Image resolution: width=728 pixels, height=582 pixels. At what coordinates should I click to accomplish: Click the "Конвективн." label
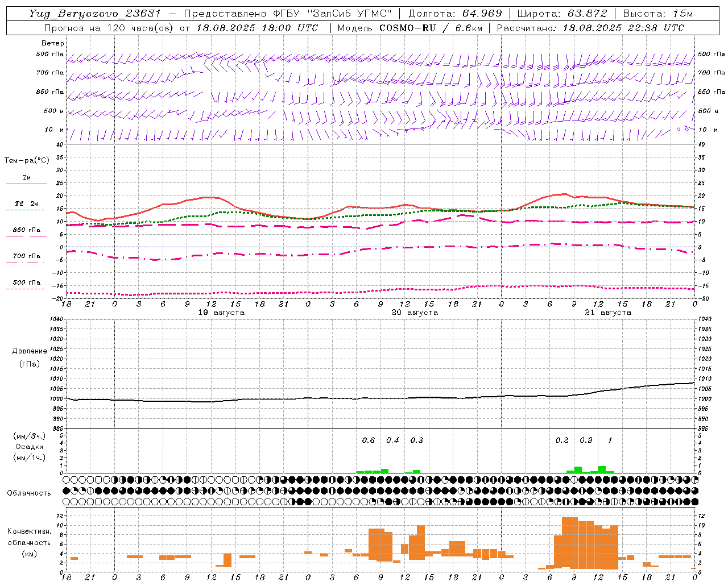pos(30,531)
